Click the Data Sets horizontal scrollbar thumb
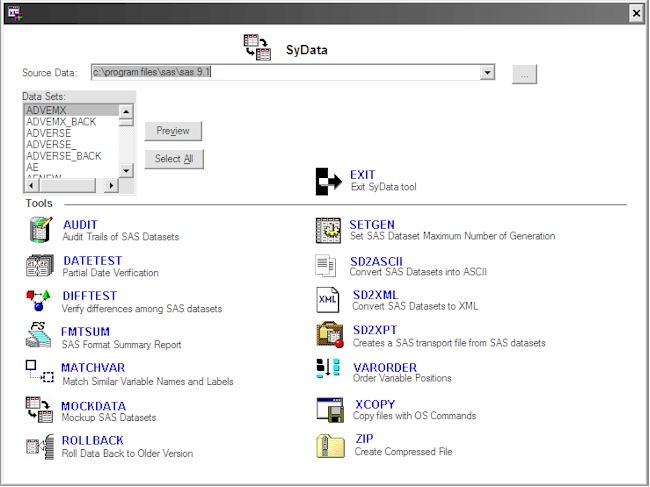 [x=67, y=185]
